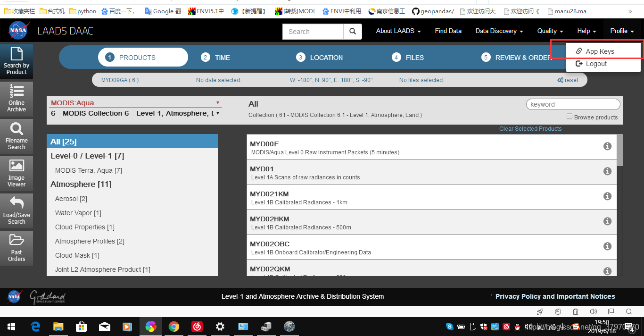Select Cloud Properties [1] subcategory
This screenshot has width=644, height=336.
click(85, 227)
